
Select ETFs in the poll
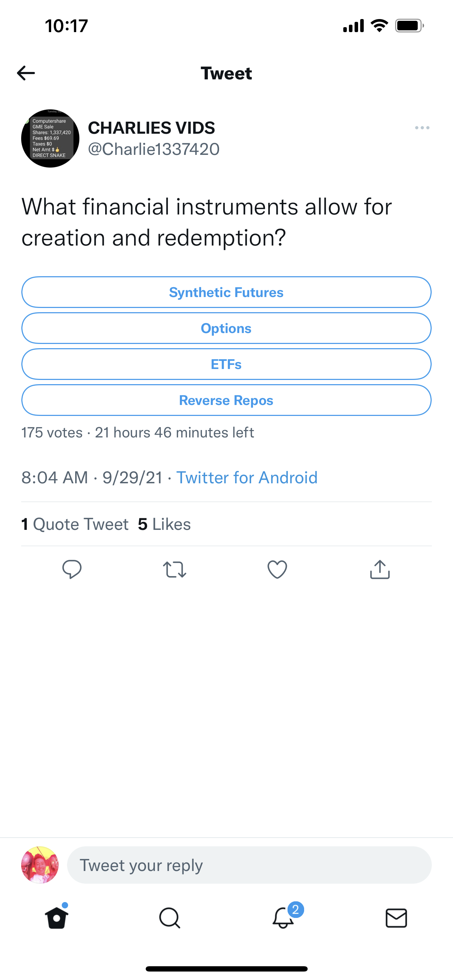[226, 364]
